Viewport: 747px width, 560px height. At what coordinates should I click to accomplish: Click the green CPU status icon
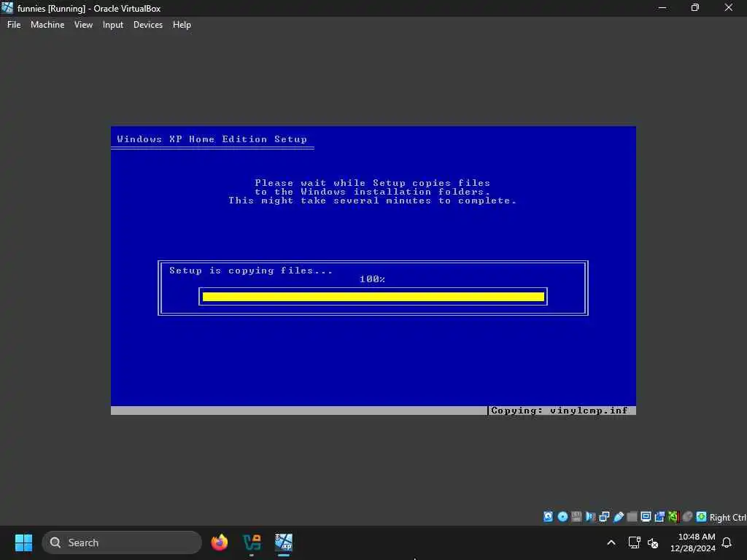click(673, 517)
